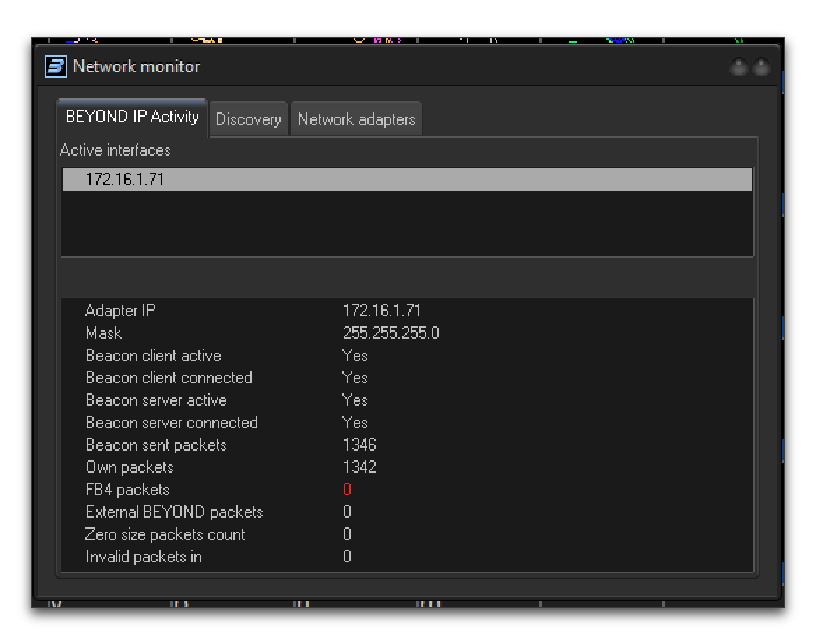Click the Network monitor window title
Viewport: 816px width, 644px height.
[x=136, y=66]
